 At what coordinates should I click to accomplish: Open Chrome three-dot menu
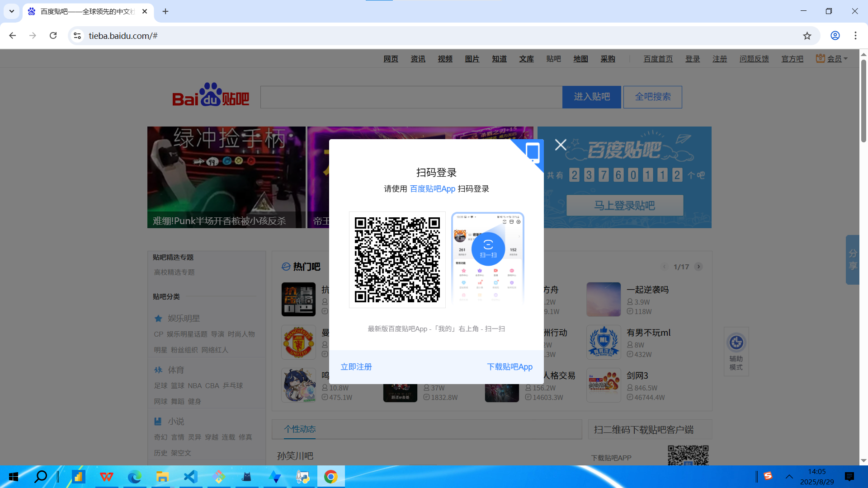[x=855, y=36]
